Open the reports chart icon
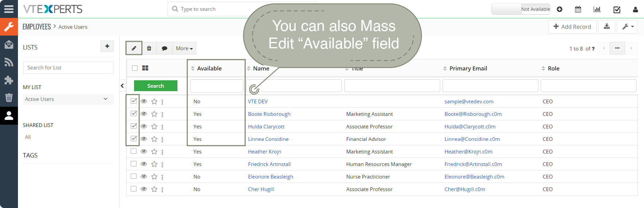 coord(597,9)
